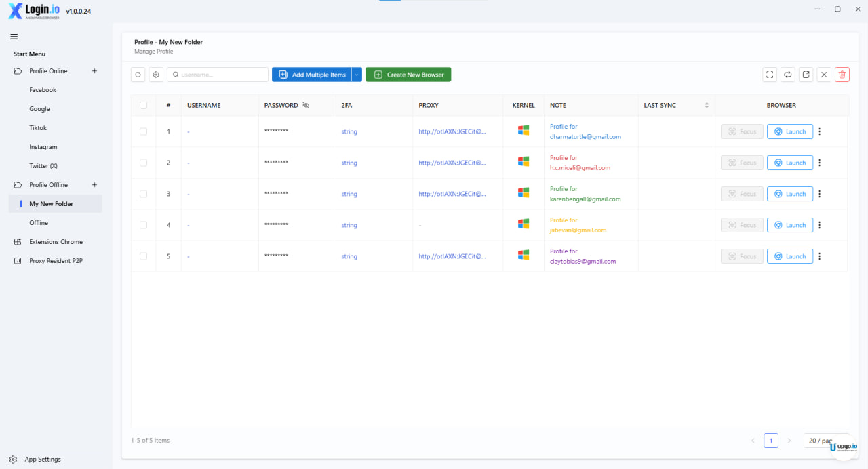
Task: Launch browser for karenbengall@gmail.com profile
Action: (790, 194)
